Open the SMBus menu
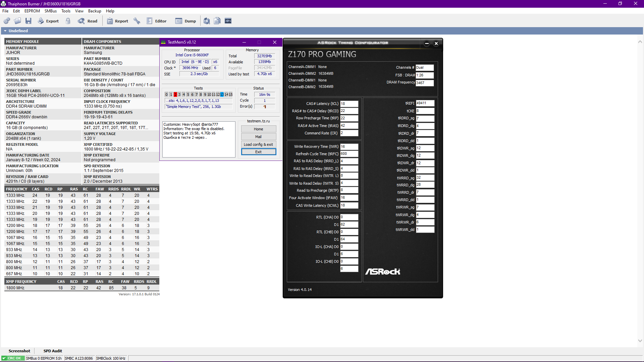This screenshot has width=644, height=362. pos(51,11)
